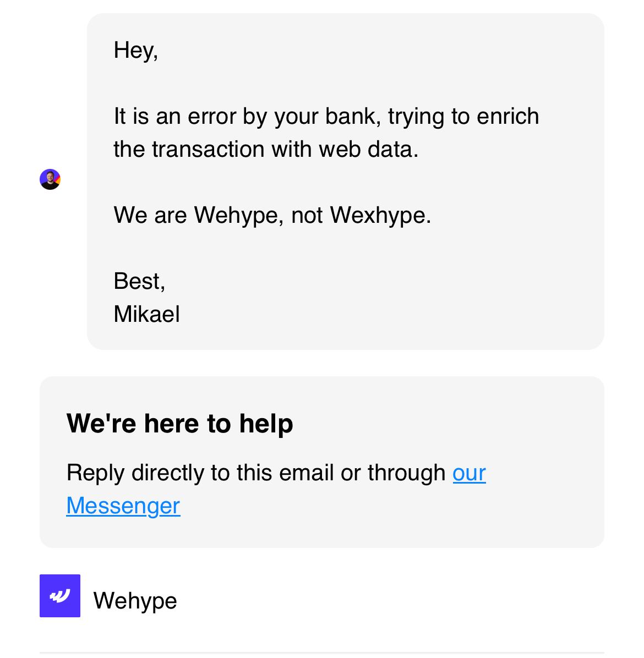Screen dimensions: 644x658
Task: Click the "Hey," greeting line
Action: (x=135, y=50)
